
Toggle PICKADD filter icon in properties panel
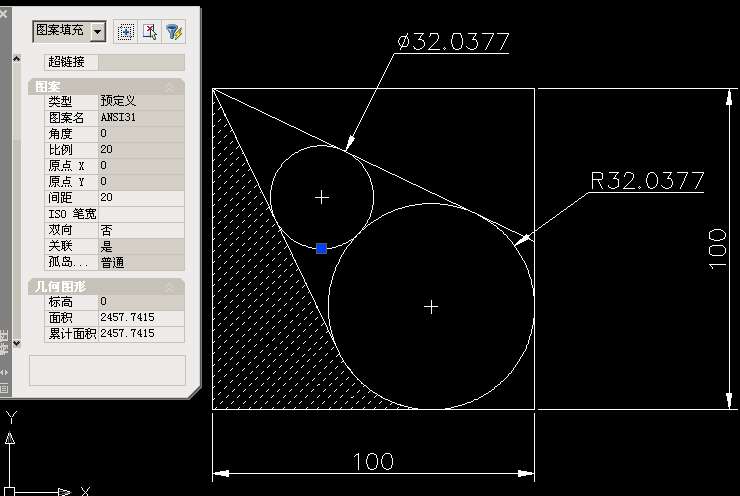point(174,32)
